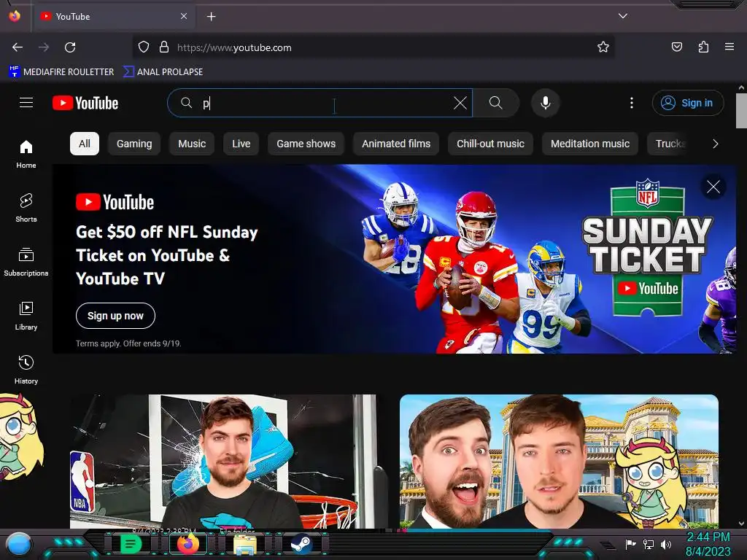747x560 pixels.
Task: Save page to Pocket
Action: click(x=676, y=47)
